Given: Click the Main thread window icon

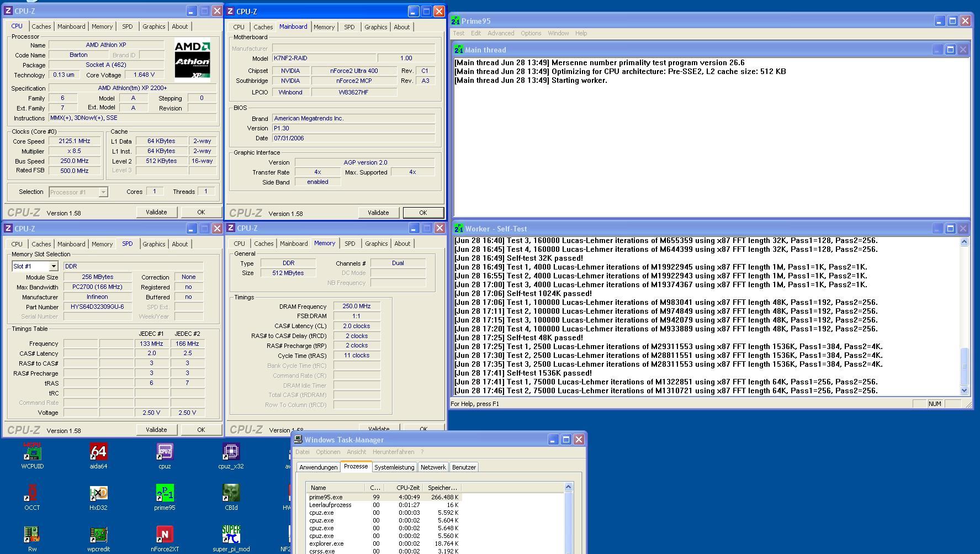Looking at the screenshot, I should [459, 50].
